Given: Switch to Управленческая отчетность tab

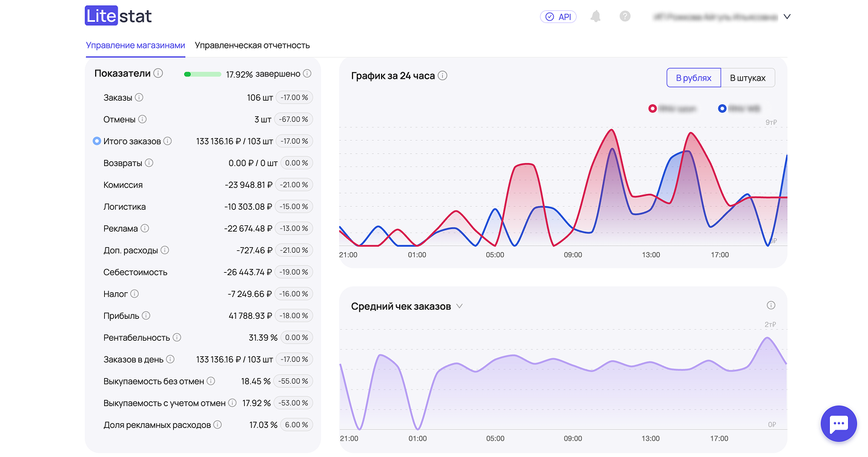Looking at the screenshot, I should click(x=252, y=45).
